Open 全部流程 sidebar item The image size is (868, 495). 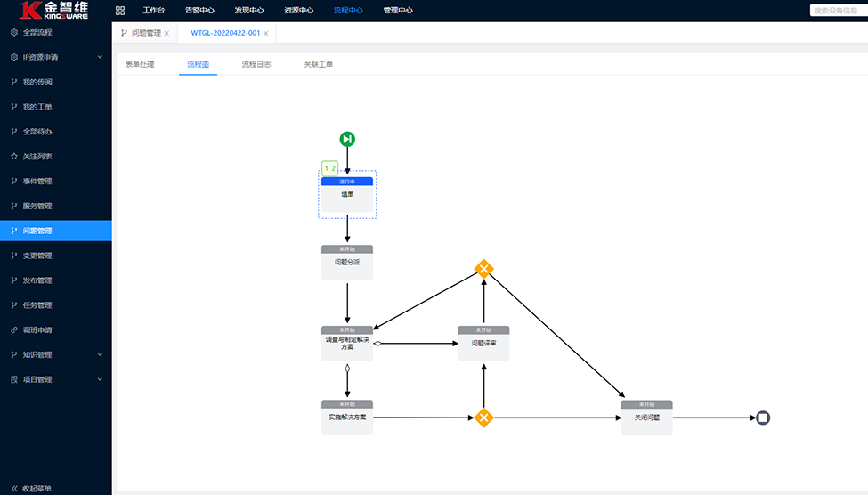[56, 33]
